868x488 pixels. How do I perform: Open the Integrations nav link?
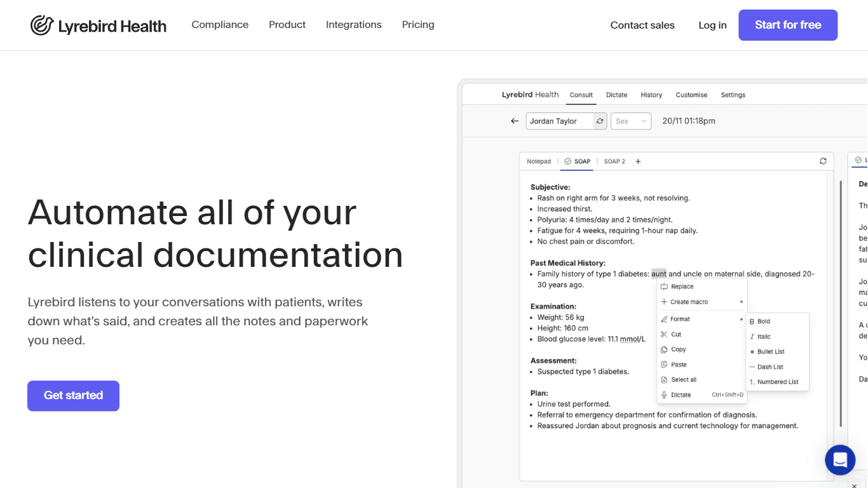pos(354,25)
